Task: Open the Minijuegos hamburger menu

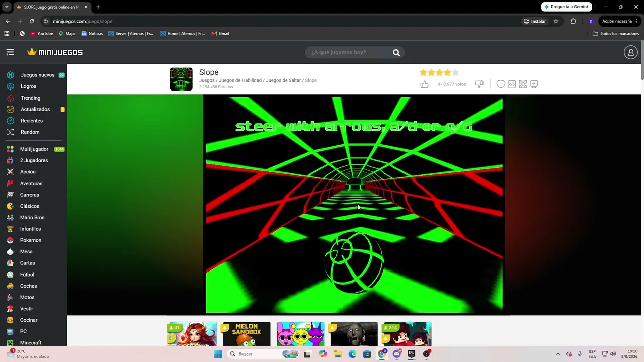Action: [10, 52]
